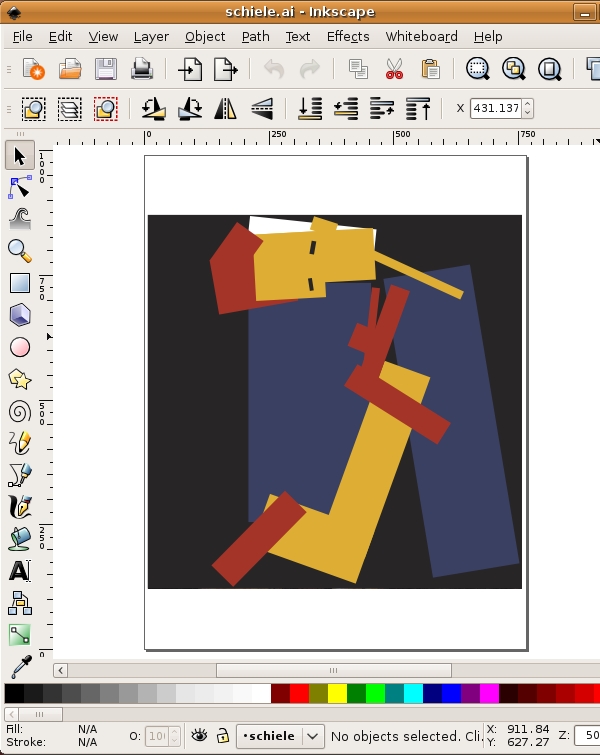Raise selection to top
This screenshot has width=600, height=755.
[x=418, y=108]
